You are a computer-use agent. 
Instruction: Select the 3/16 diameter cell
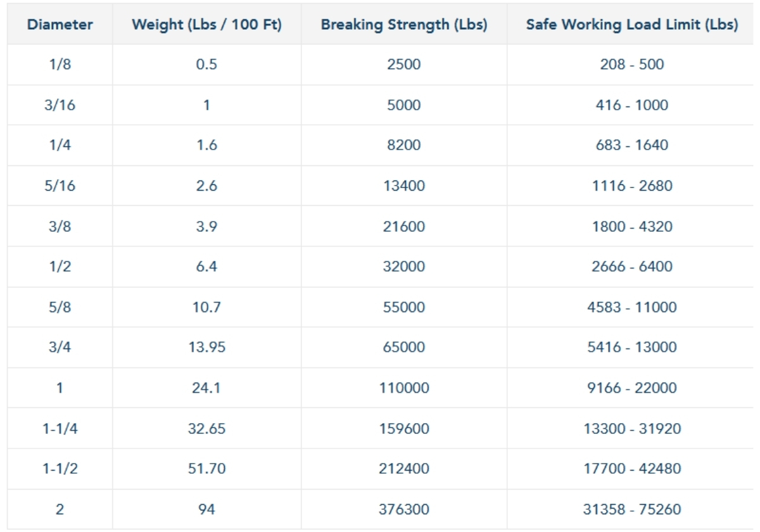coord(60,104)
